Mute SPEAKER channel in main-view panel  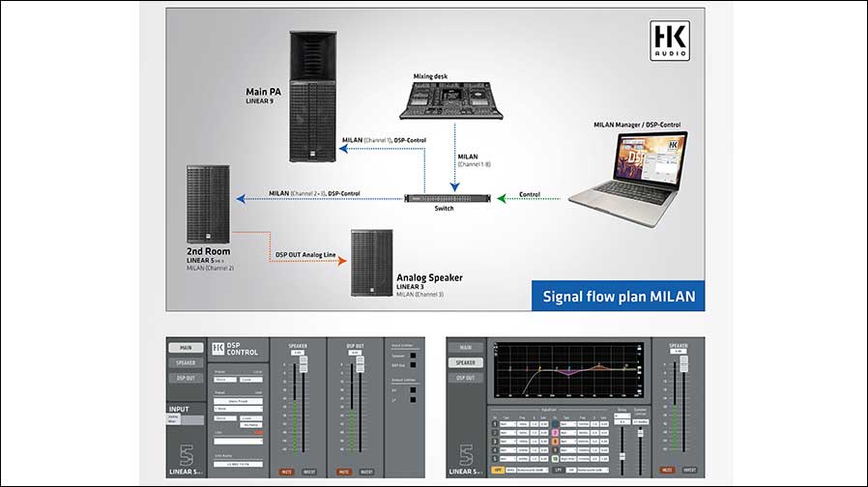click(286, 473)
